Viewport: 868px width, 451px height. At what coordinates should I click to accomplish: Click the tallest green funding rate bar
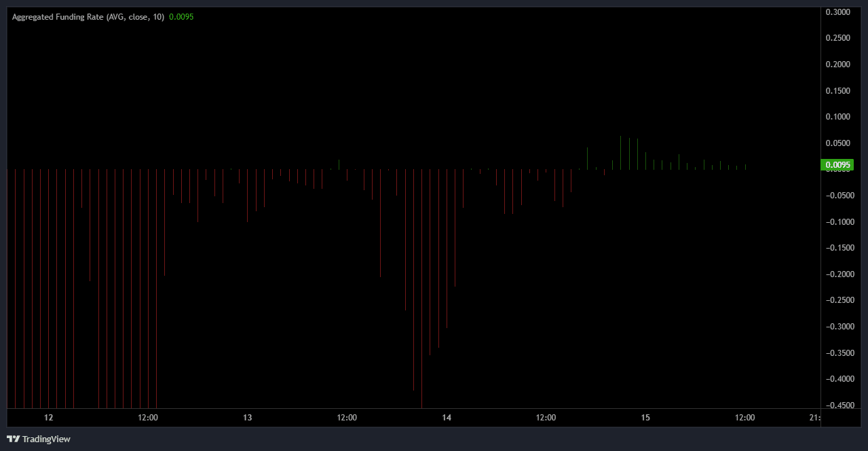(x=620, y=152)
